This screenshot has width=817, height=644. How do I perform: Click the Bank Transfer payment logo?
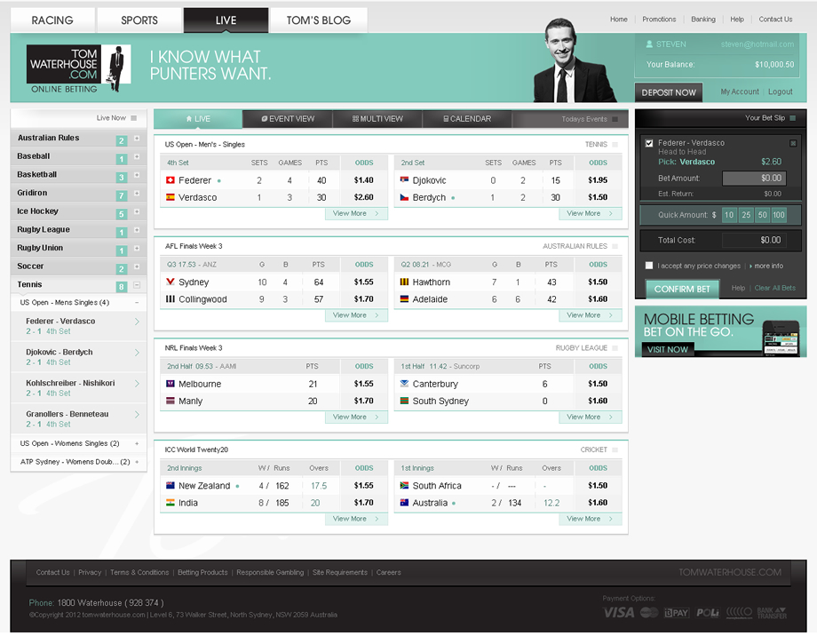pyautogui.click(x=772, y=613)
